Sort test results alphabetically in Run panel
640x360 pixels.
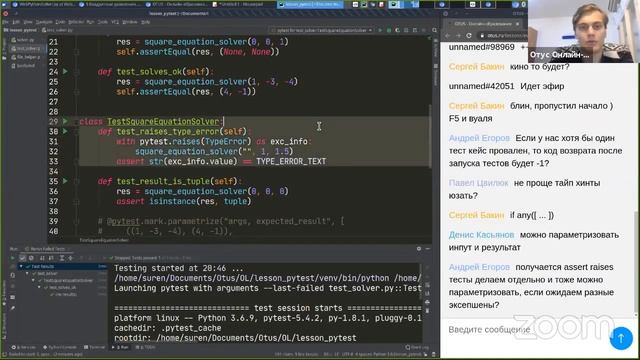tap(42, 258)
